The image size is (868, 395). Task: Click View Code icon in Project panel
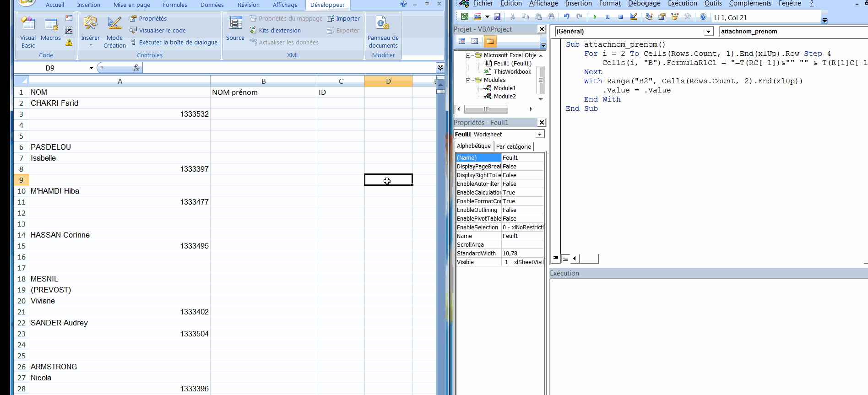click(462, 41)
